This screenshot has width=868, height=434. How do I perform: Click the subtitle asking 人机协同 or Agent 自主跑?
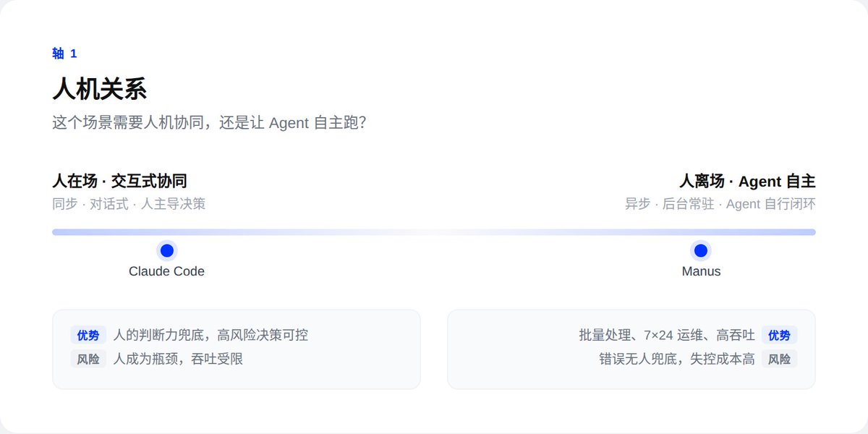tap(209, 123)
